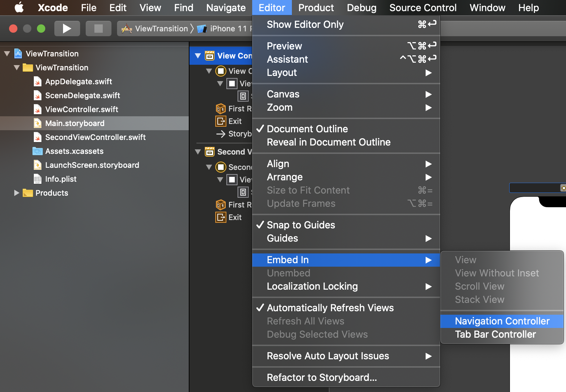Image resolution: width=566 pixels, height=392 pixels.
Task: Click the AppDelegate.swift file icon
Action: click(38, 81)
